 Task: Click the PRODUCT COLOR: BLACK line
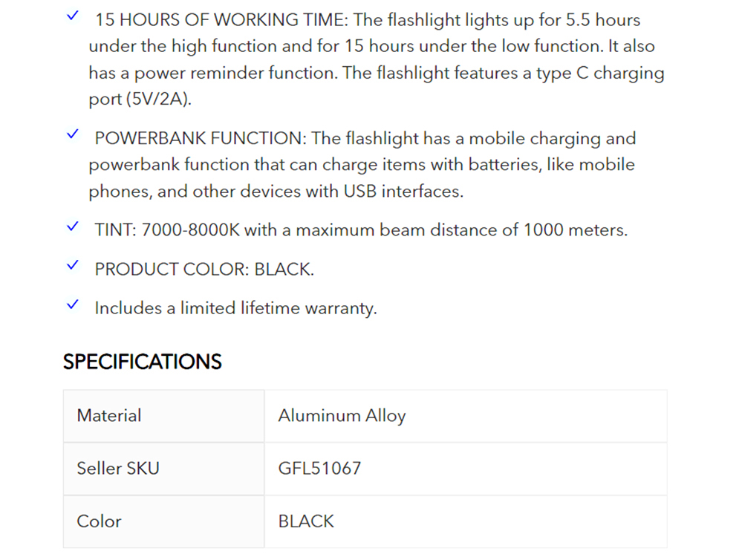click(x=204, y=269)
